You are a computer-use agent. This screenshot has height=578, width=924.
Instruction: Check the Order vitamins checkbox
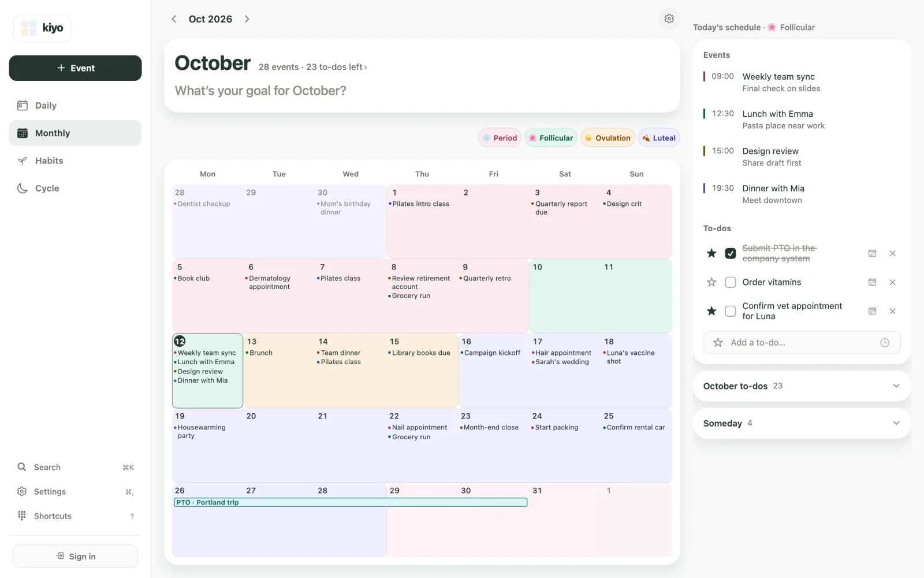731,282
